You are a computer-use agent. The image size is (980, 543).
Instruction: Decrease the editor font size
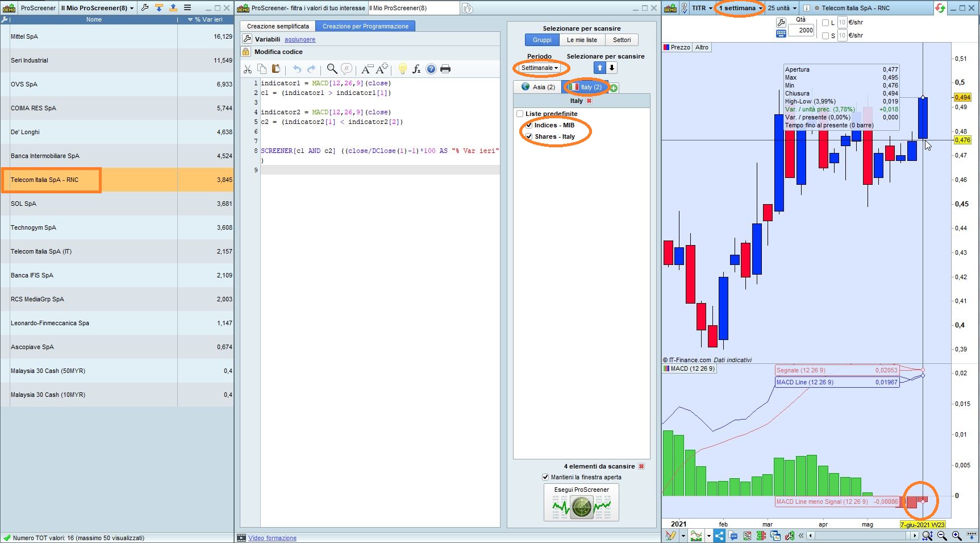tap(367, 69)
